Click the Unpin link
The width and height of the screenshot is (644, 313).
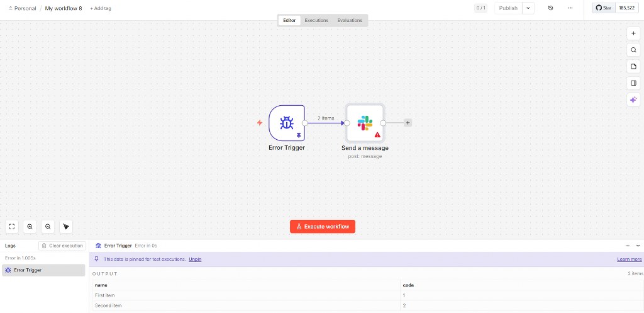(x=195, y=259)
